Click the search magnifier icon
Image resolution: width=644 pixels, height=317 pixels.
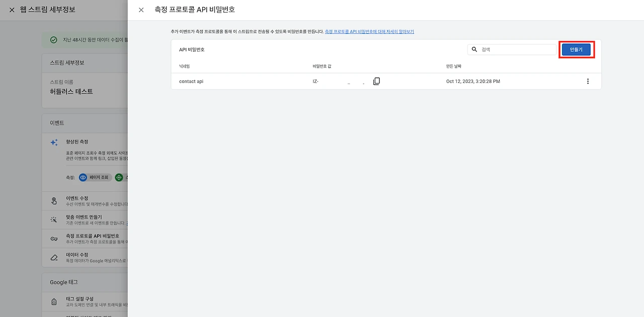[474, 49]
